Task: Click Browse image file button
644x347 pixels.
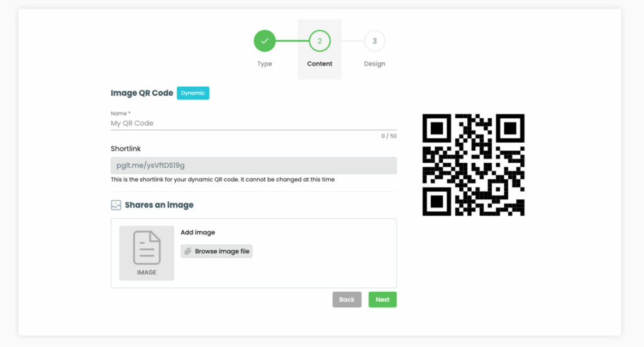Action: point(216,251)
